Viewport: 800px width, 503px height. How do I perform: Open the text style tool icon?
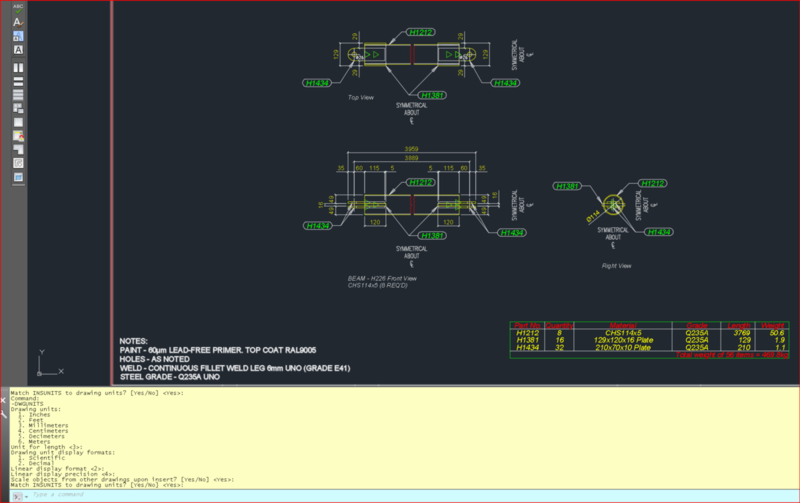tap(18, 21)
